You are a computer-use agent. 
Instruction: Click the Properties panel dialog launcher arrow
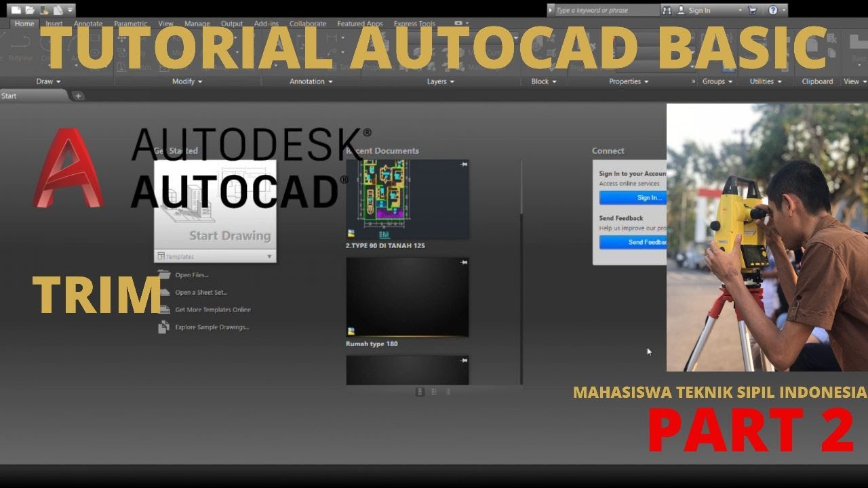click(x=693, y=81)
